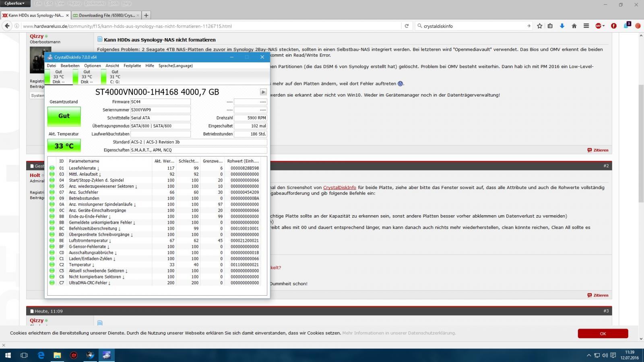
Task: Open File Explorer from taskbar
Action: click(x=57, y=355)
